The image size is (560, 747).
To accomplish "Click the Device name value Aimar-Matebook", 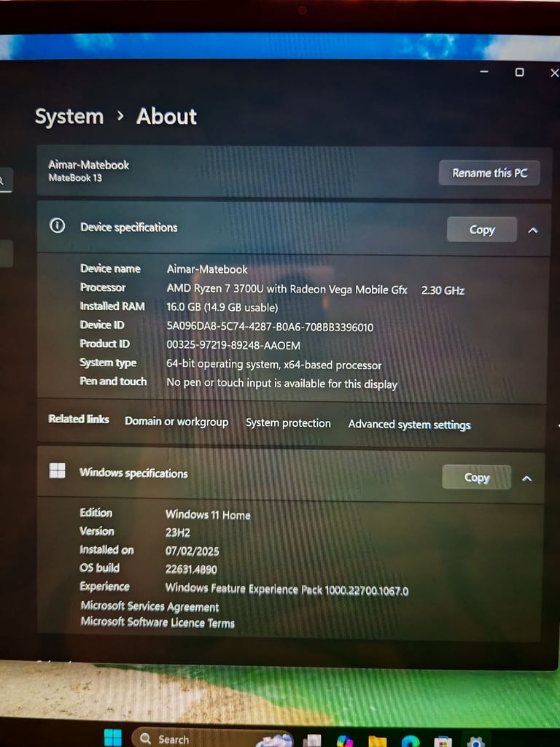I will click(207, 270).
